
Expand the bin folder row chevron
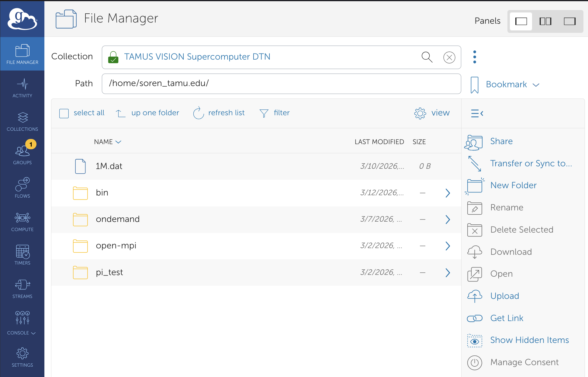coord(448,193)
